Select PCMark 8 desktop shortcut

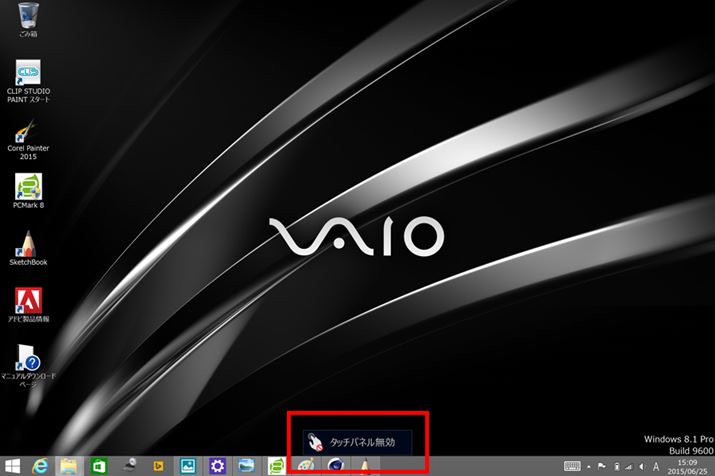coord(28,191)
